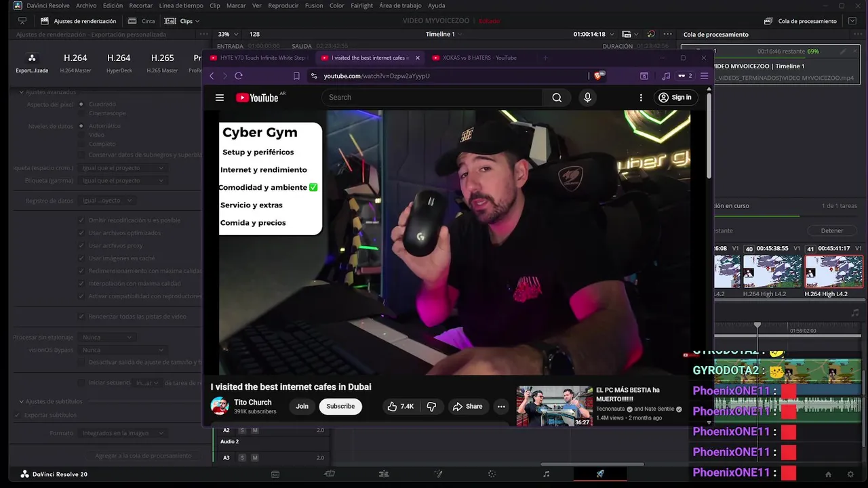Click the Tito Church channel avatar

coord(220,406)
